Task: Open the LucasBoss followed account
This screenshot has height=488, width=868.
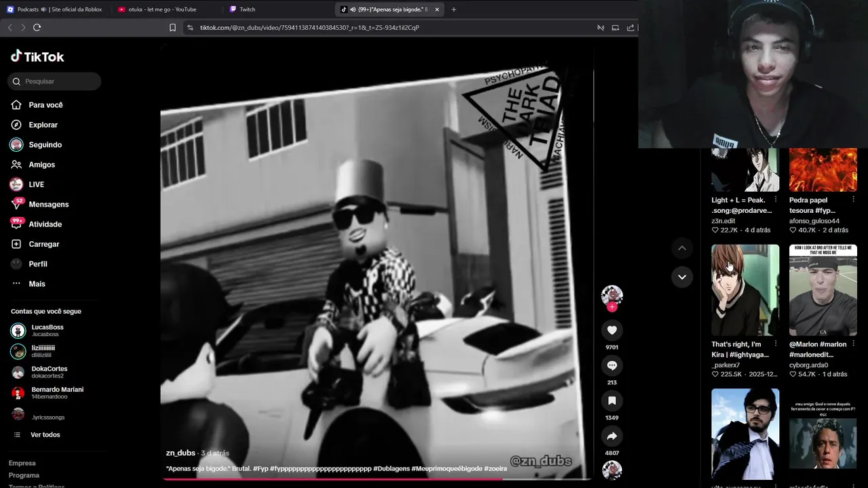Action: (47, 330)
